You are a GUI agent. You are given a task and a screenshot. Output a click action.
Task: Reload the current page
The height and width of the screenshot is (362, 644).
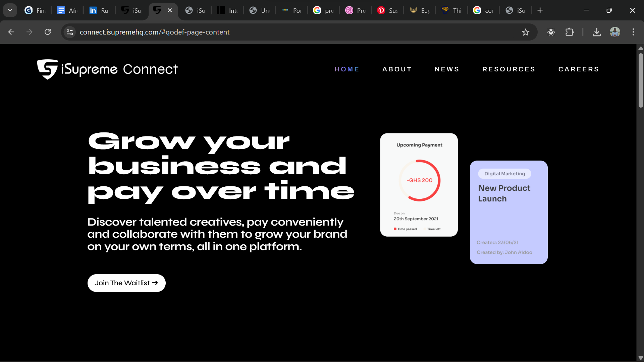48,32
